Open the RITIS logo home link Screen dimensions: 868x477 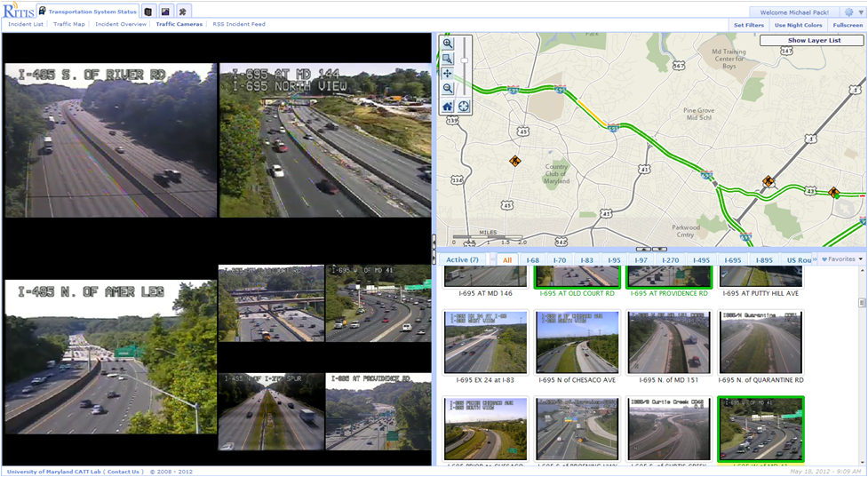point(19,11)
